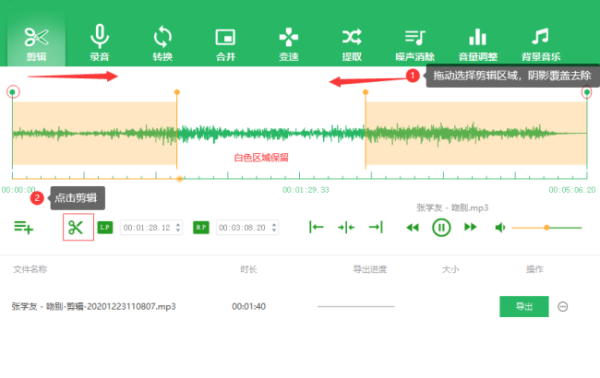Click the 操作 column header
The height and width of the screenshot is (378, 600).
tap(535, 269)
